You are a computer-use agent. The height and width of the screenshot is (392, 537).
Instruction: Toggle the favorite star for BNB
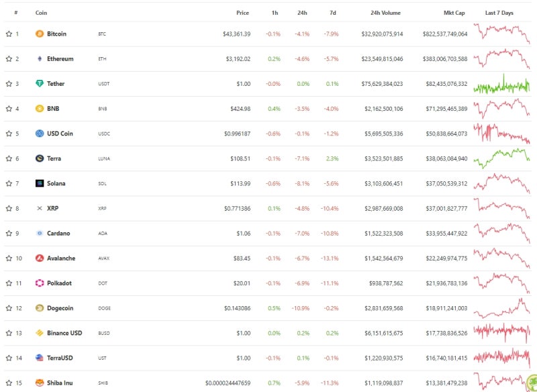coord(9,109)
